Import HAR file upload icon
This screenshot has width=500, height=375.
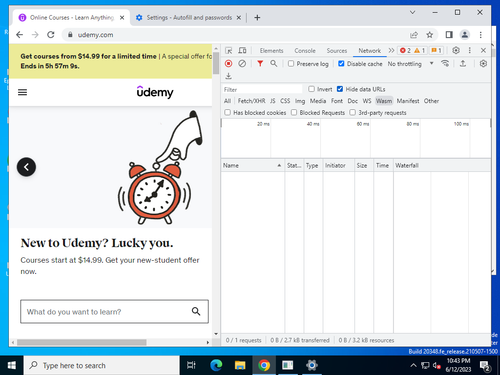point(463,63)
